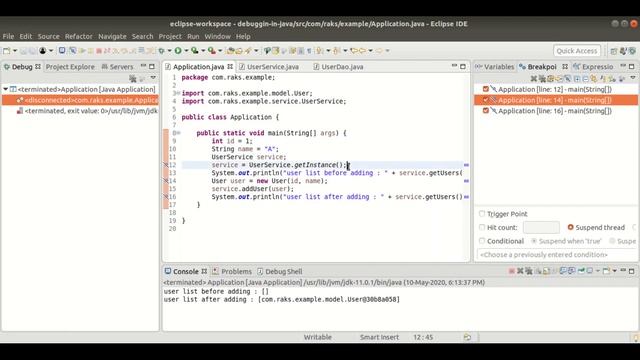
Task: Click Pin Console icon in Console toolbar
Action: click(x=581, y=271)
